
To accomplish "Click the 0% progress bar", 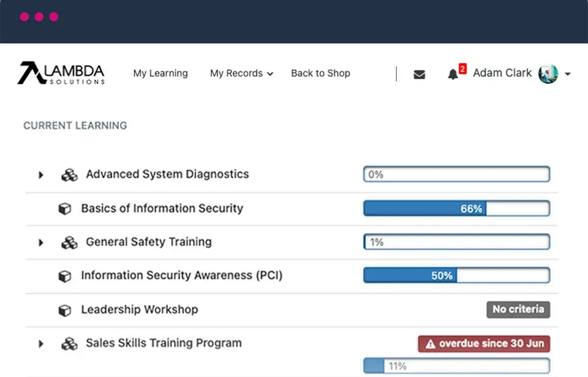I will pyautogui.click(x=457, y=174).
